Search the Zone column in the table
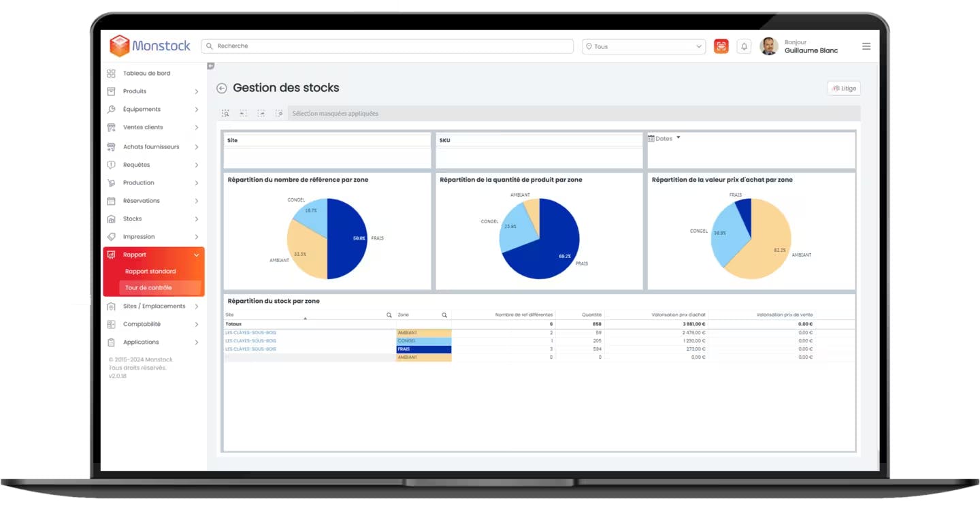Viewport: 980px width, 516px height. pos(444,315)
